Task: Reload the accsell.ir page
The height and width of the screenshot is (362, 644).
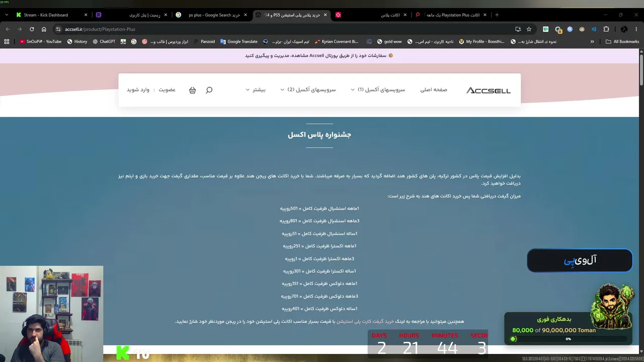Action: coord(32,29)
